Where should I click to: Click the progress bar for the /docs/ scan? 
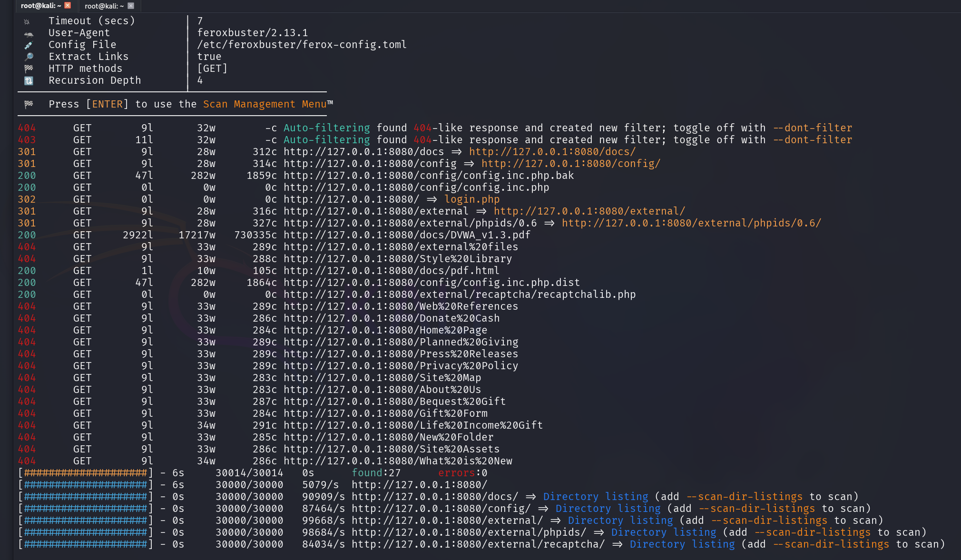[x=86, y=497]
